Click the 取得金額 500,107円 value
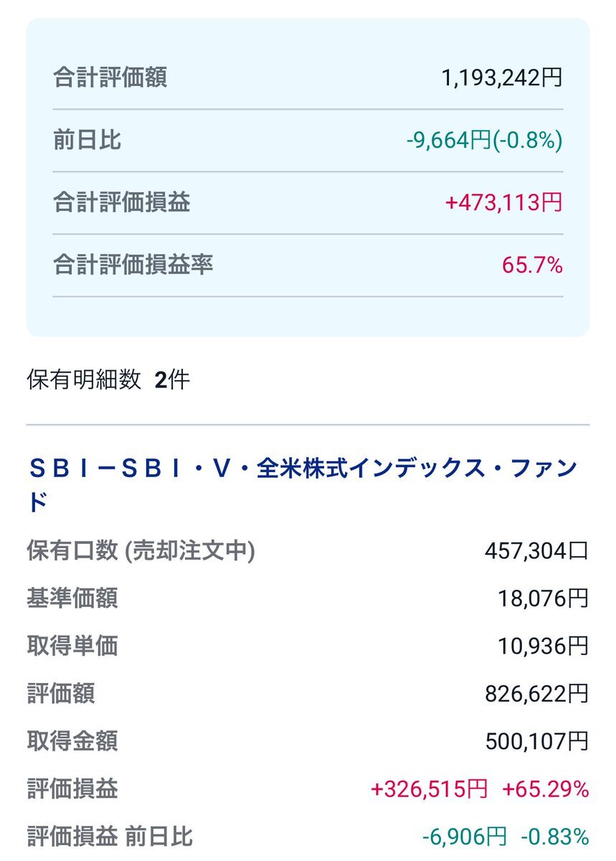This screenshot has width=616, height=861. (x=537, y=741)
